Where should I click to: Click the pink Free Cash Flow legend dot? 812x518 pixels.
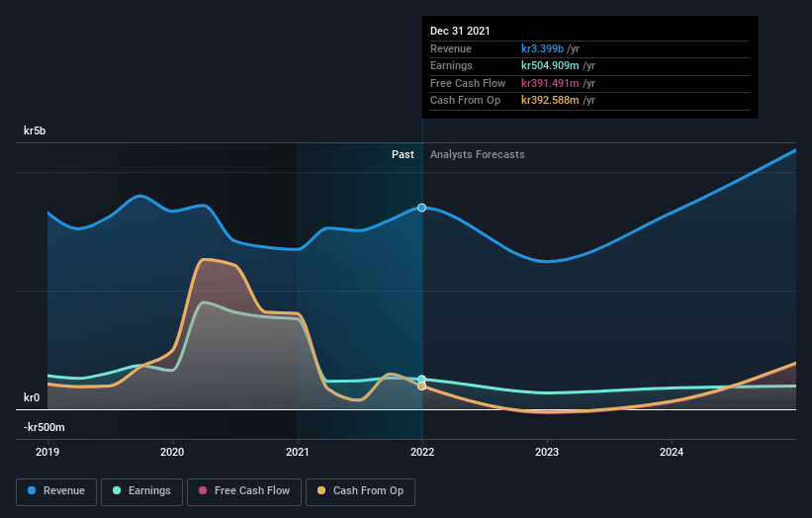click(x=203, y=490)
